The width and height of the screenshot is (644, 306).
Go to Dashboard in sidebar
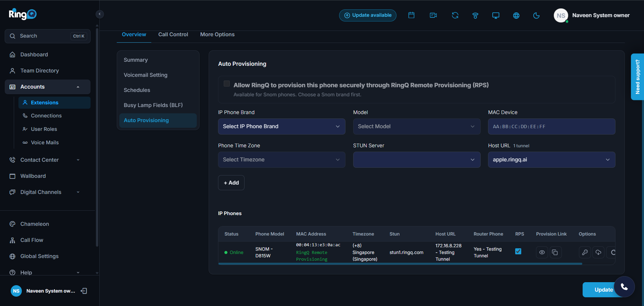(x=48, y=54)
